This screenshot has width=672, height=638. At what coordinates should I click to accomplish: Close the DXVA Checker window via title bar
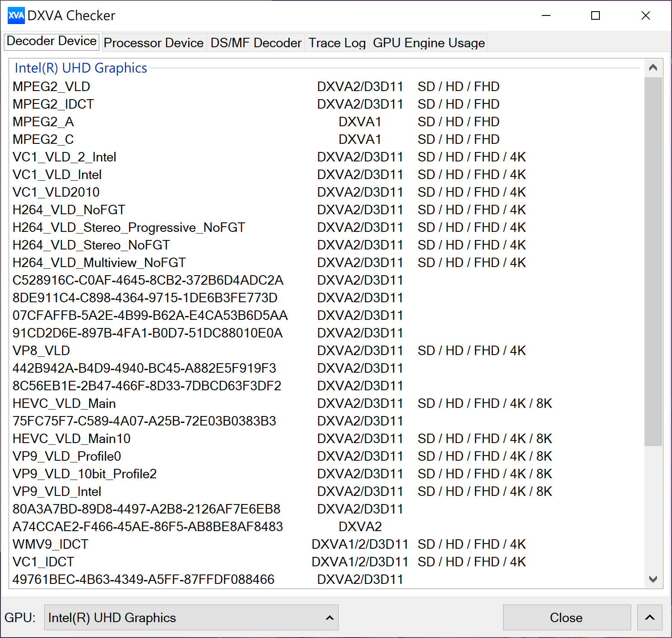pyautogui.click(x=645, y=15)
